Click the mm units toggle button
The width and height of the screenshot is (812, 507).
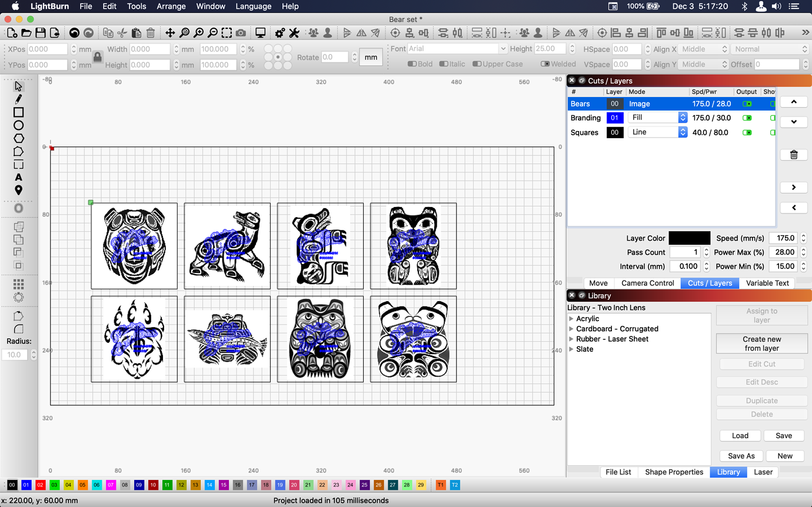click(x=371, y=57)
